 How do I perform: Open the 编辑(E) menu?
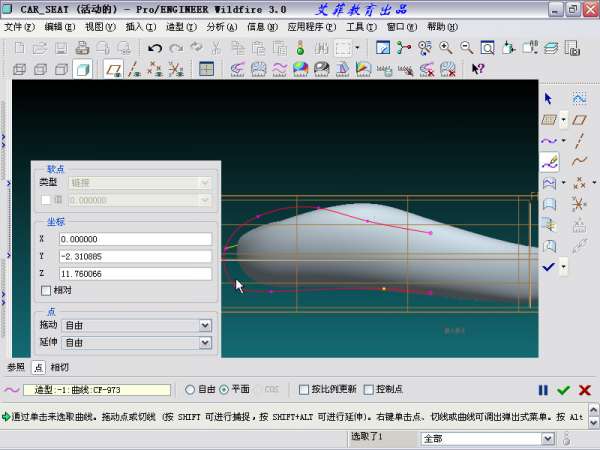[x=59, y=27]
